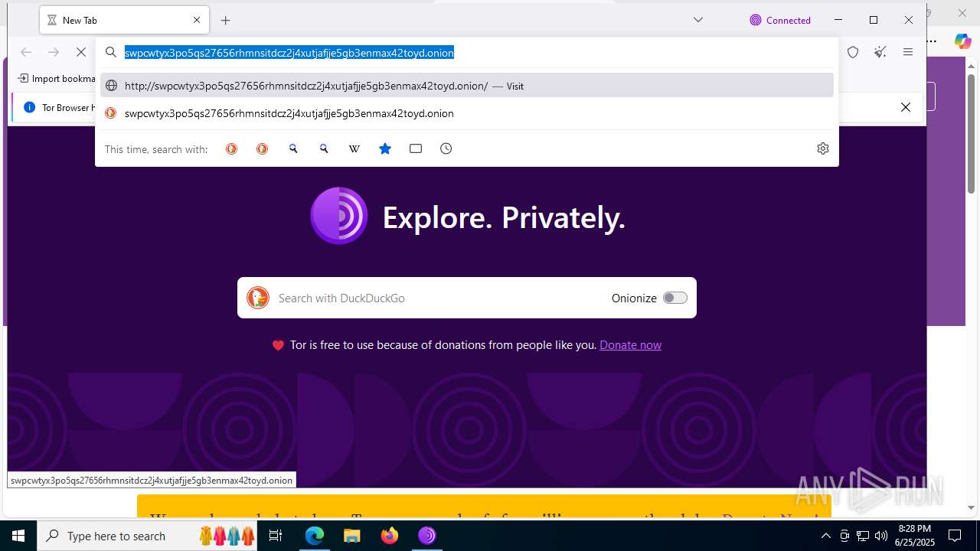
Task: Go back to the previous page
Action: pyautogui.click(x=26, y=52)
